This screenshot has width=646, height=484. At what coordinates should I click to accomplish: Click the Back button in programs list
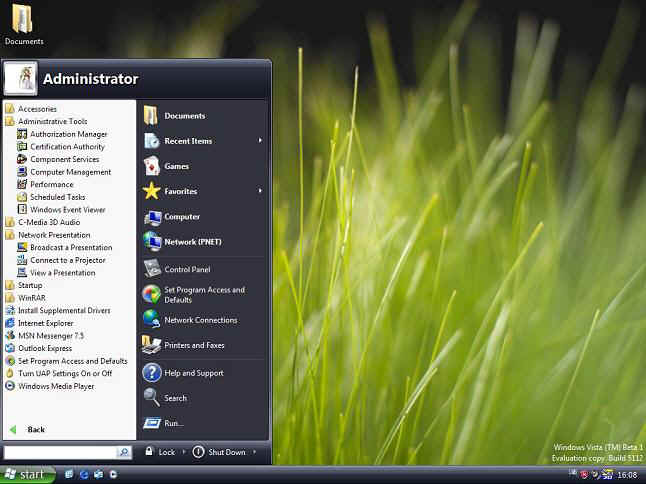point(35,429)
